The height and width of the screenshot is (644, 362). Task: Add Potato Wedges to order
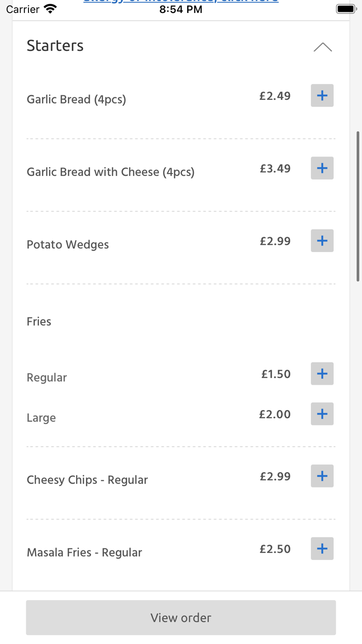[x=322, y=240]
